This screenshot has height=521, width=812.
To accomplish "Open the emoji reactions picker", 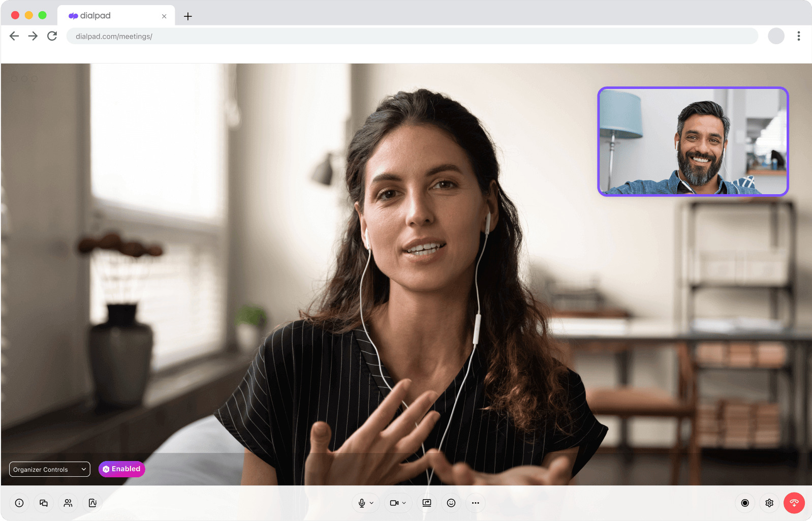I will point(451,503).
